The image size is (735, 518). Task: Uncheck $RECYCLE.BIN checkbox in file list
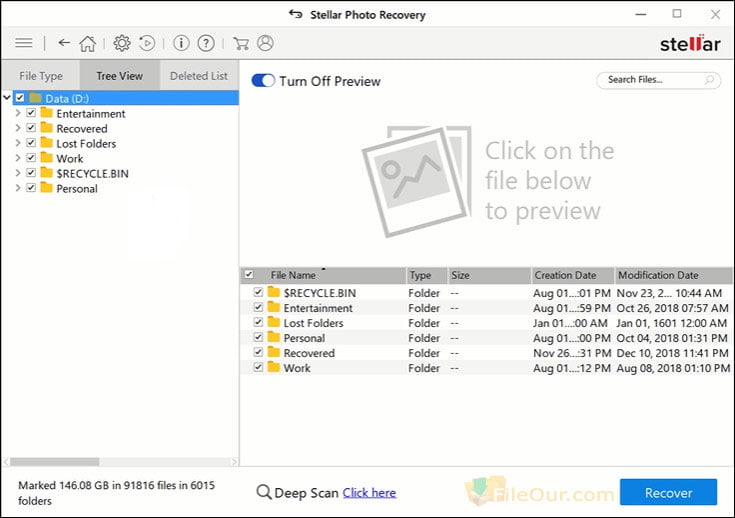click(x=258, y=292)
